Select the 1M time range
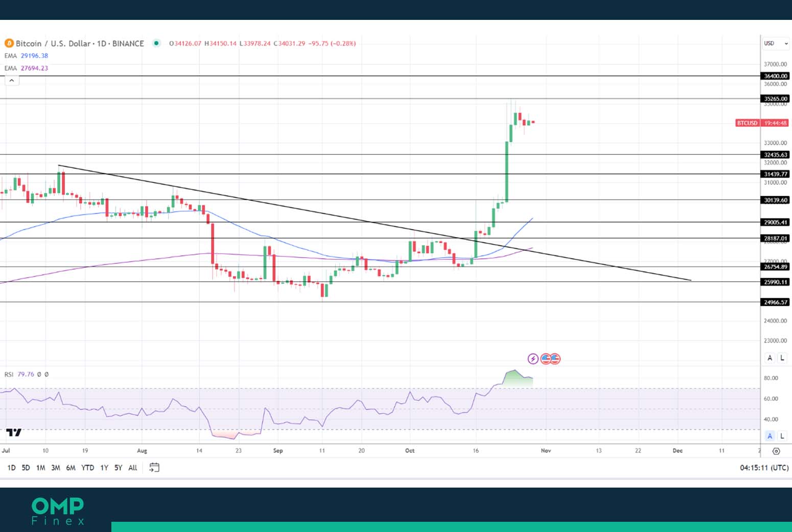This screenshot has height=532, width=792. pos(40,468)
